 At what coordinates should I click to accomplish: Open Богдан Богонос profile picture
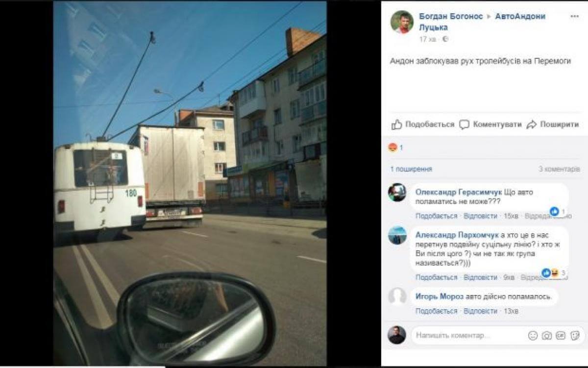tap(402, 22)
